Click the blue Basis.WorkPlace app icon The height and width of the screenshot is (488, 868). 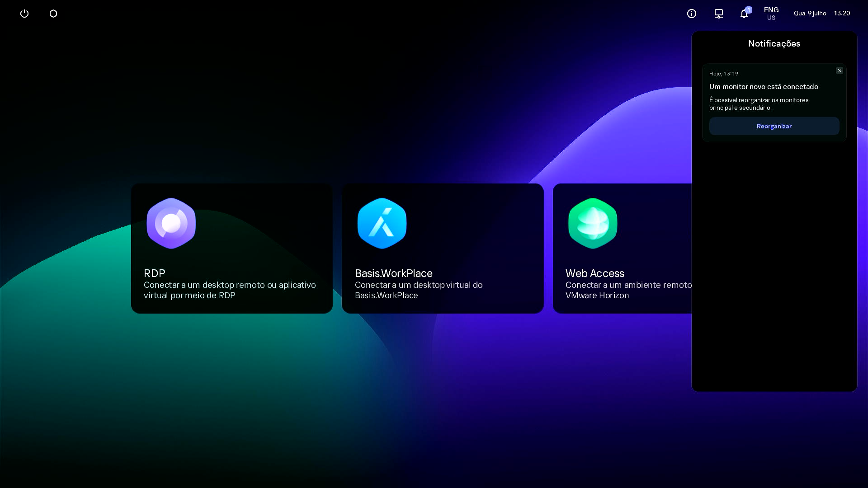click(x=382, y=223)
